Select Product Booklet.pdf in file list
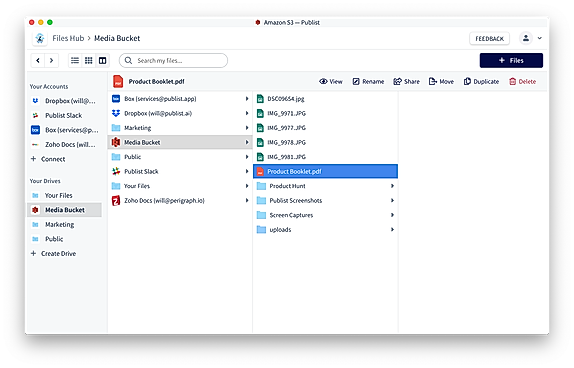This screenshot has width=574, height=368. (x=325, y=171)
